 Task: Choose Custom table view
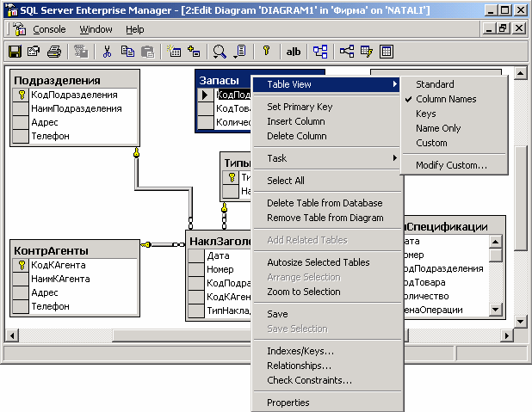pyautogui.click(x=431, y=143)
